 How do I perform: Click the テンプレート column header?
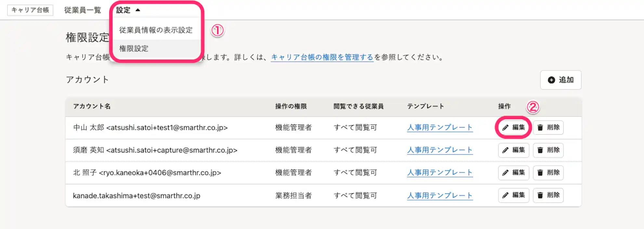tap(426, 106)
